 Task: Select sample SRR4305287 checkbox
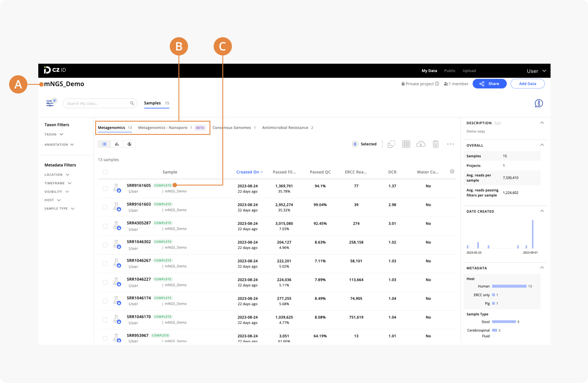105,226
